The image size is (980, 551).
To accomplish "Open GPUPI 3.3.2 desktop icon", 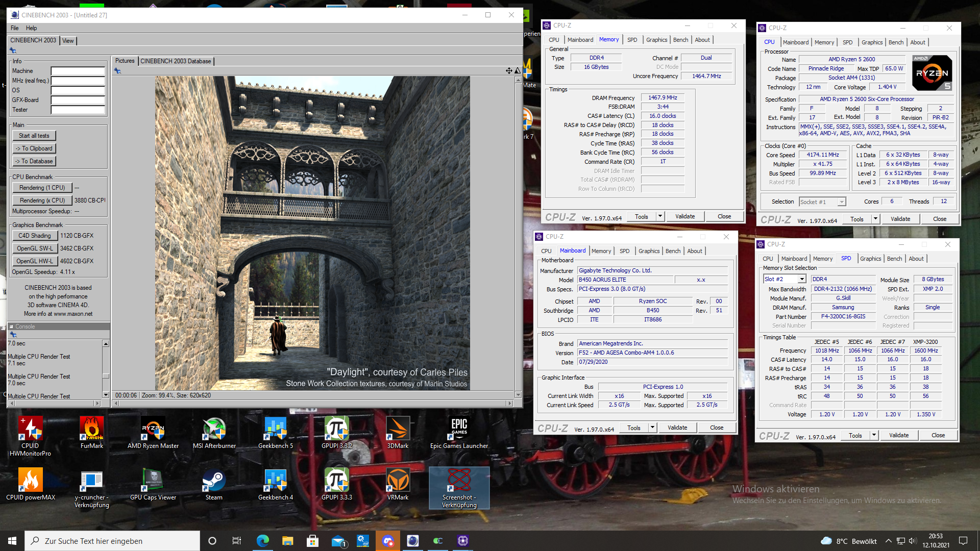I will point(337,432).
